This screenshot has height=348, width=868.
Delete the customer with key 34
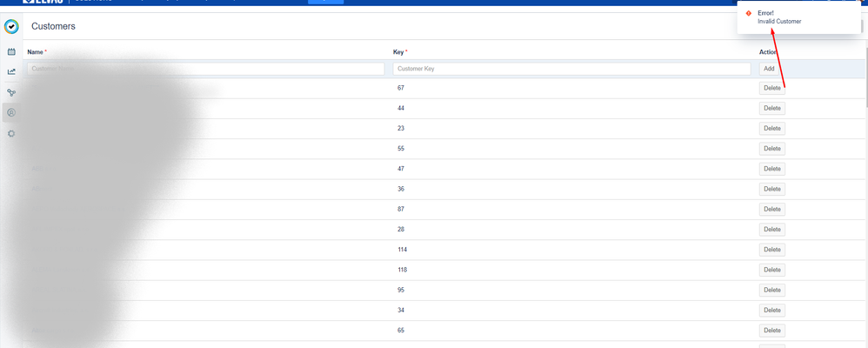(771, 311)
